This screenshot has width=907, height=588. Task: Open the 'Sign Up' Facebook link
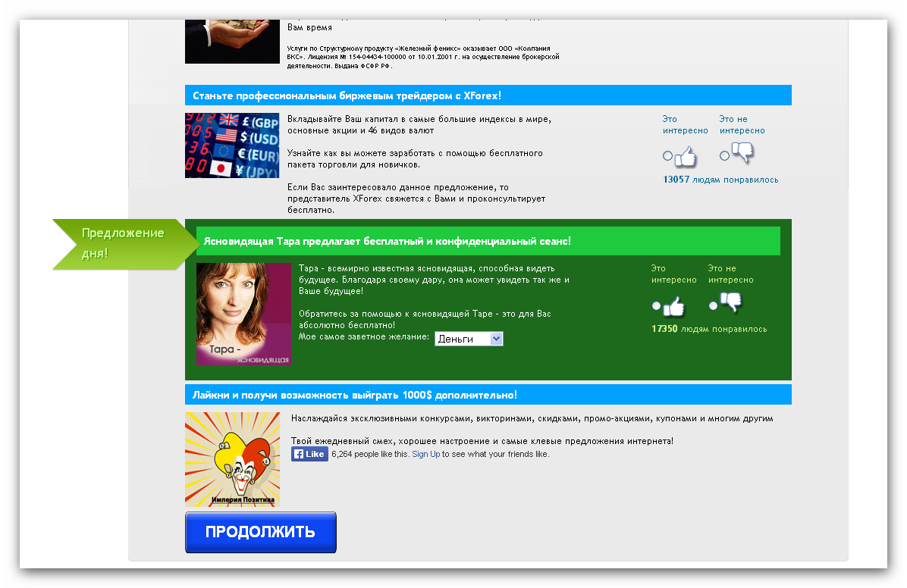point(425,455)
